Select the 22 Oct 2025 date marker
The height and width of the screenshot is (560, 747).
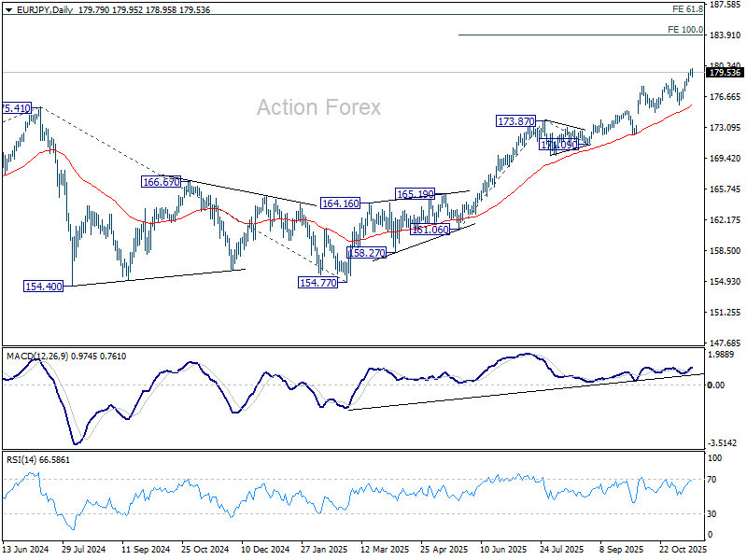(683, 551)
